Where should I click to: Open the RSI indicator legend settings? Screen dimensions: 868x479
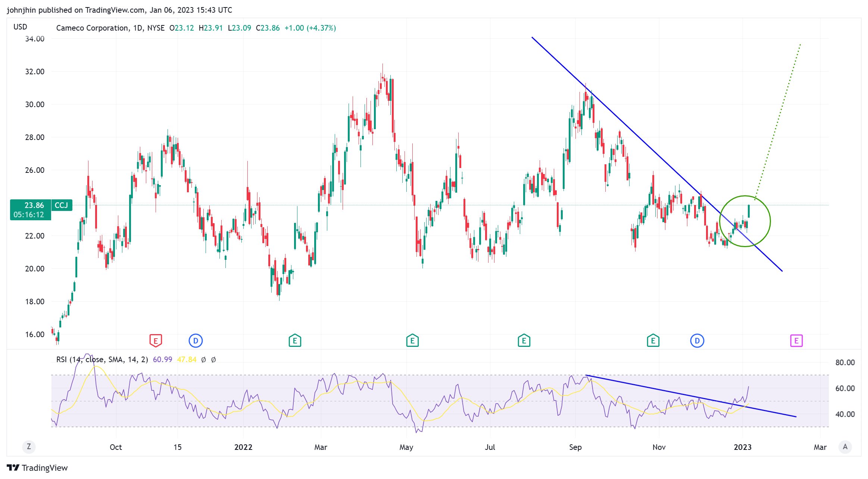pos(102,360)
